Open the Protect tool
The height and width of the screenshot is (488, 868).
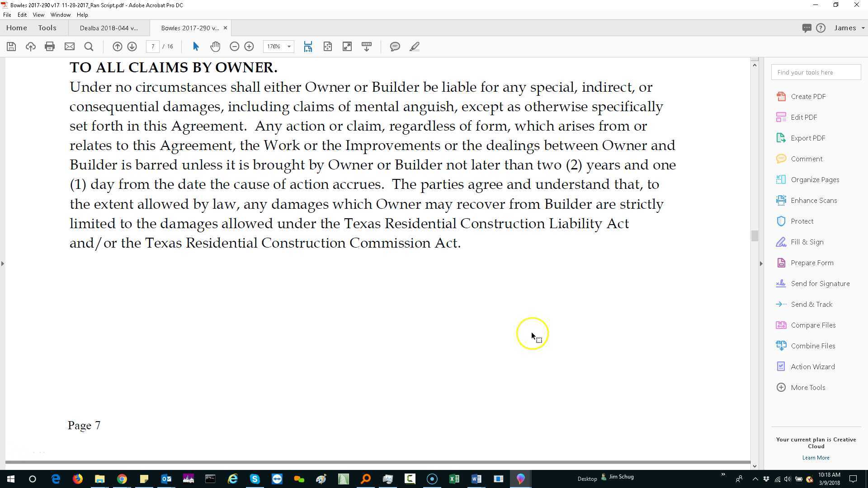802,221
